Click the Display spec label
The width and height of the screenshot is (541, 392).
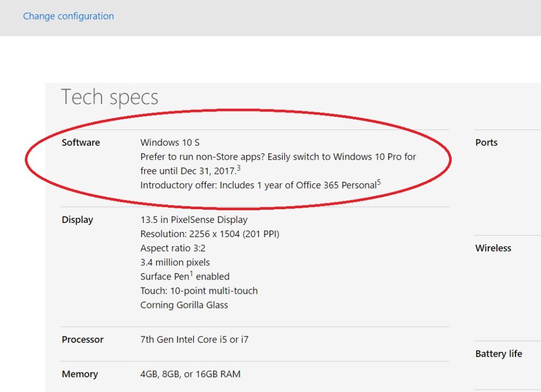click(x=77, y=220)
